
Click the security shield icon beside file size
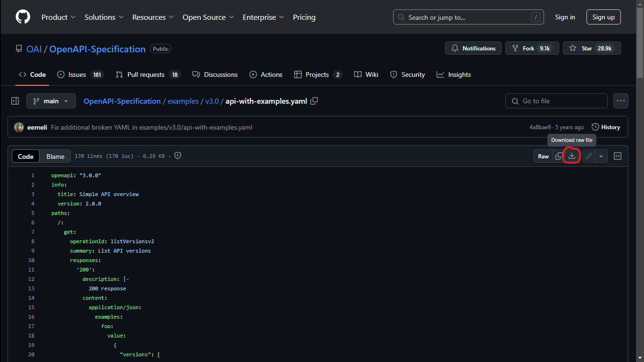pos(178,156)
